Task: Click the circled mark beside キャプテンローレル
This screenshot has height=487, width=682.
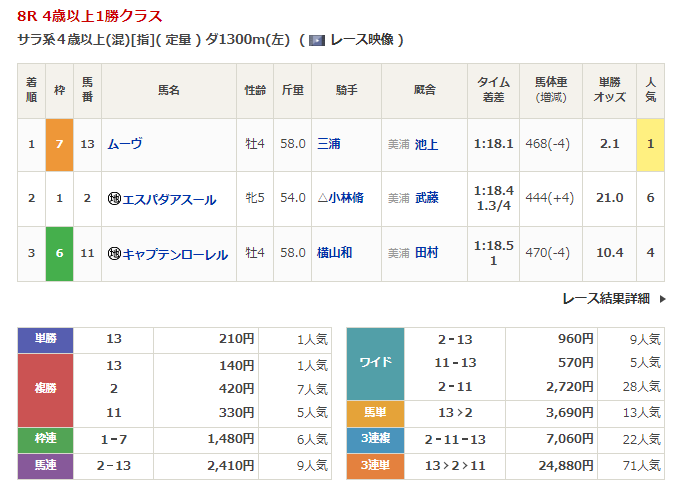Action: coord(114,254)
